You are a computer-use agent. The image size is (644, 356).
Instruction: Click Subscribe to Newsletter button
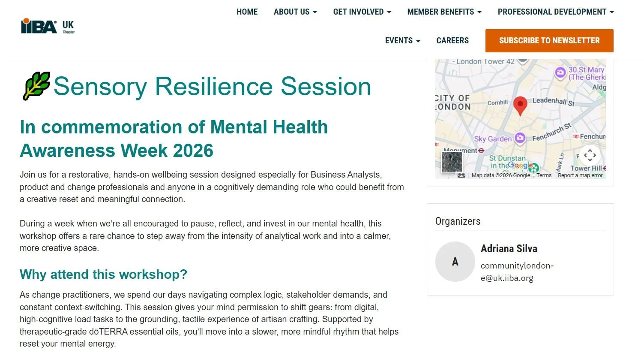549,41
